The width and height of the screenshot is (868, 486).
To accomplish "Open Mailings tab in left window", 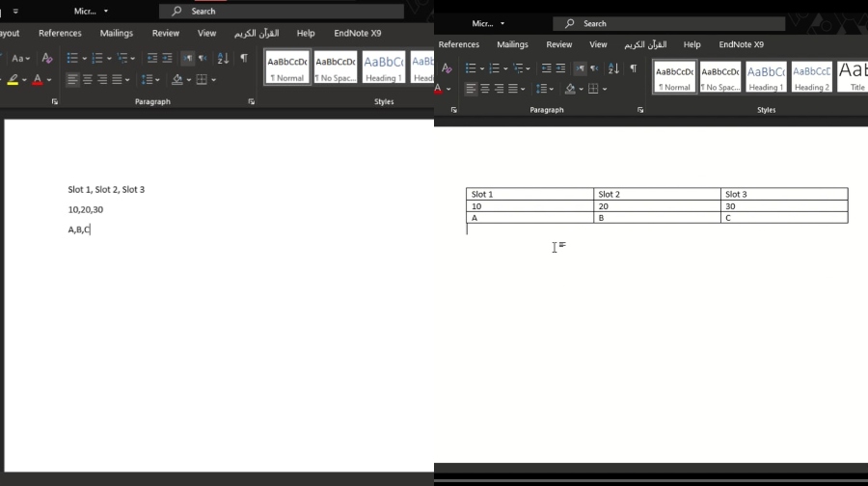I will click(117, 33).
